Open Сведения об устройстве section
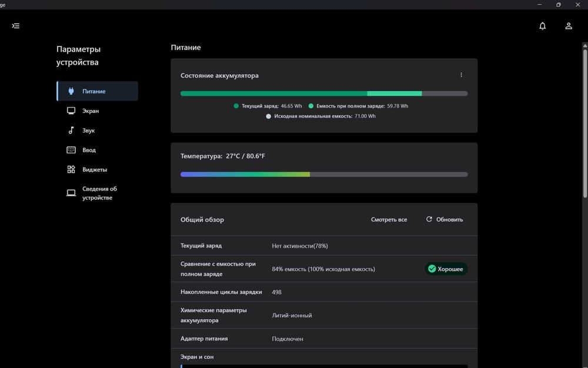 click(98, 193)
